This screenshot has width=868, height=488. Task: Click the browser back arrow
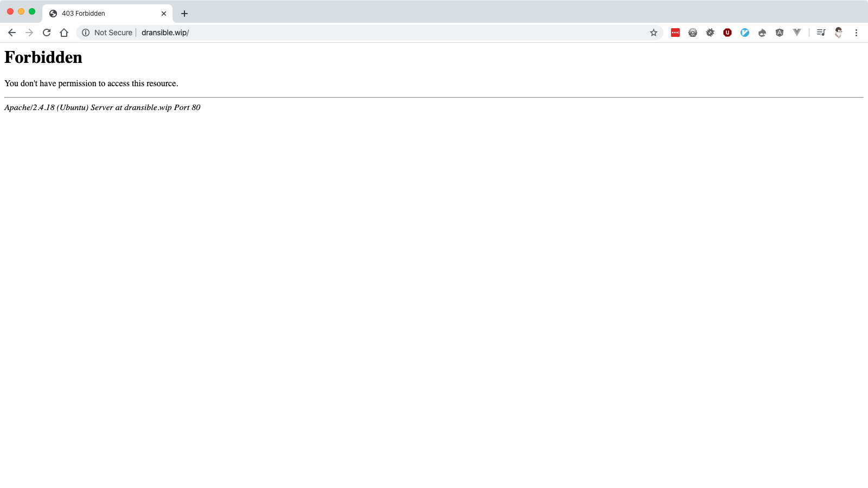[12, 33]
